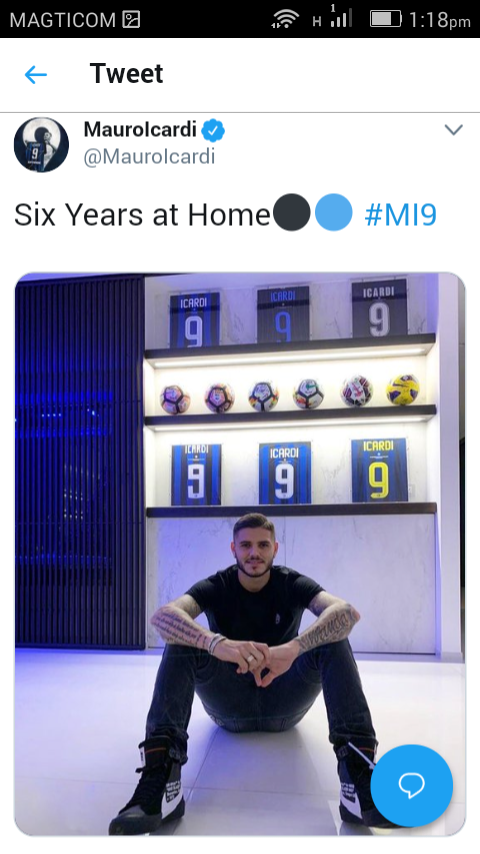Click the black circle emoji
This screenshot has height=854, width=480.
pyautogui.click(x=291, y=212)
